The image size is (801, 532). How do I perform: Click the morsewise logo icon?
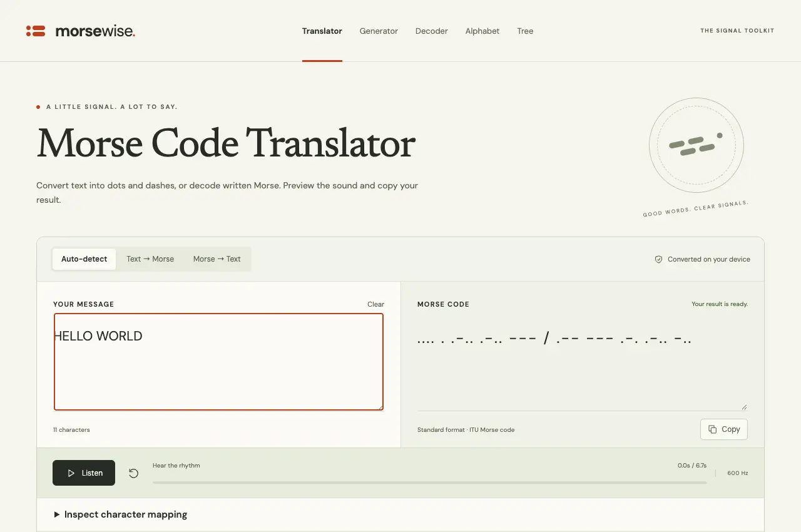[36, 31]
